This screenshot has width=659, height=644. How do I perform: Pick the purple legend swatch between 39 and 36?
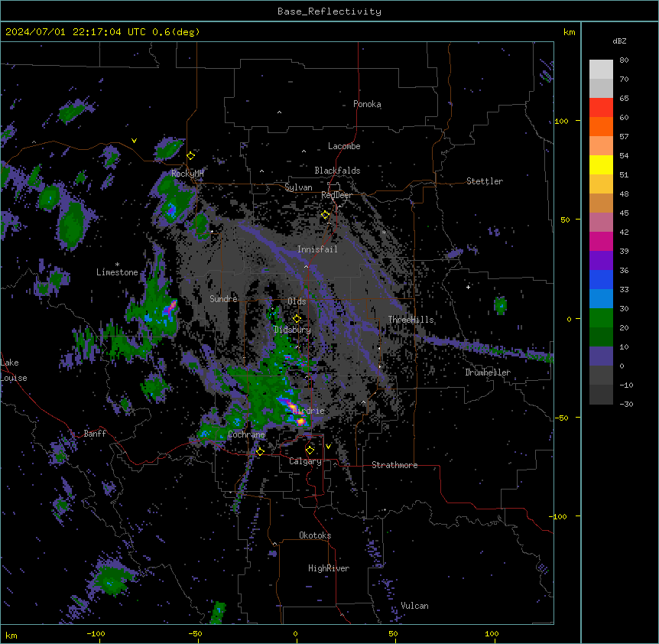601,261
